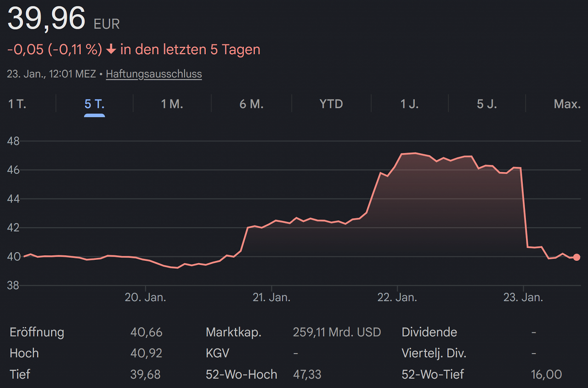The image size is (588, 388).
Task: Click the Eröffnung value 40,66
Action: click(147, 332)
